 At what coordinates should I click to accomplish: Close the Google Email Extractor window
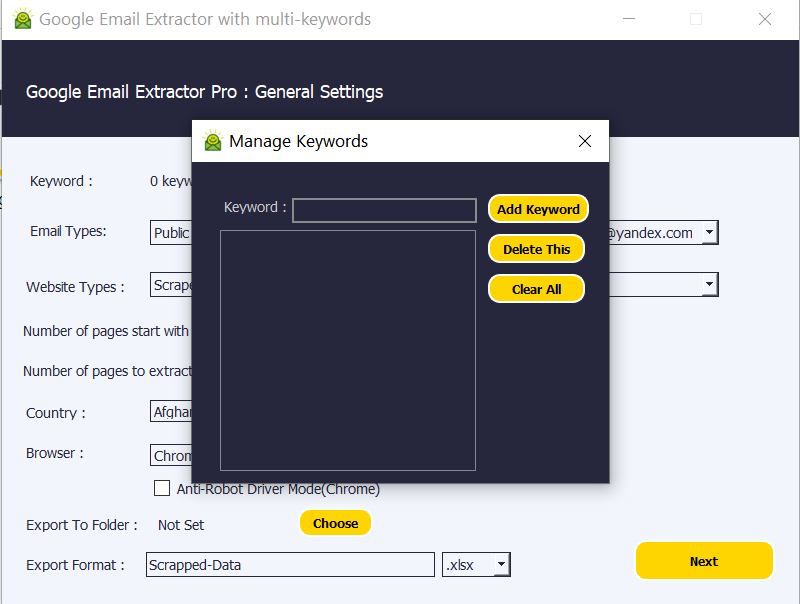point(765,19)
